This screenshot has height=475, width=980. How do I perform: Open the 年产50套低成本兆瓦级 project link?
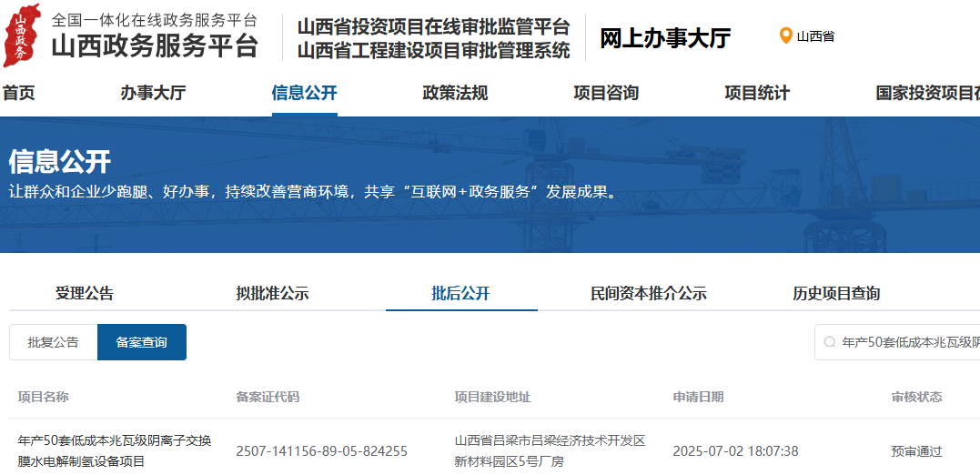(115, 450)
